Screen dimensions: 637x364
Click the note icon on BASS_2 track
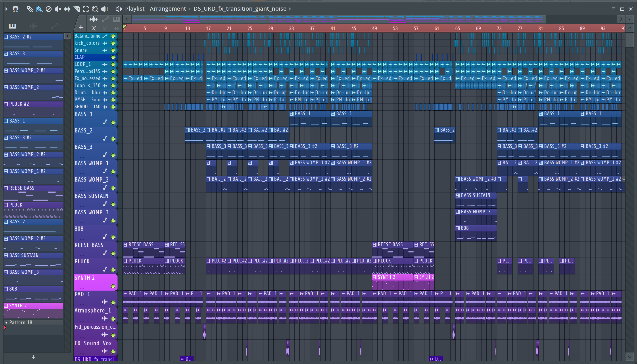tap(105, 138)
